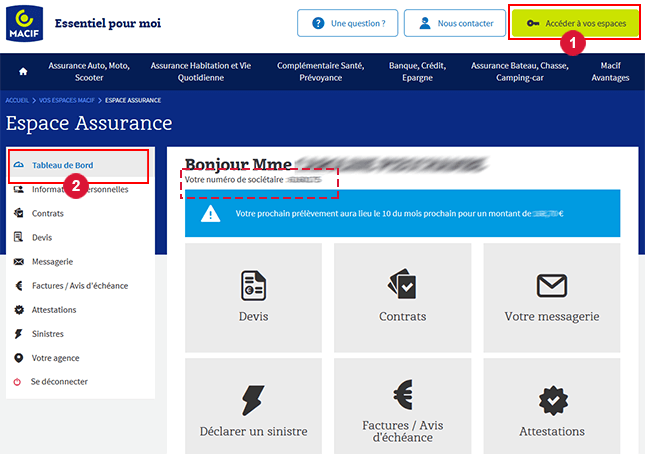
Task: Click the Votre prochain prélèvement banner text
Action: coord(399,213)
